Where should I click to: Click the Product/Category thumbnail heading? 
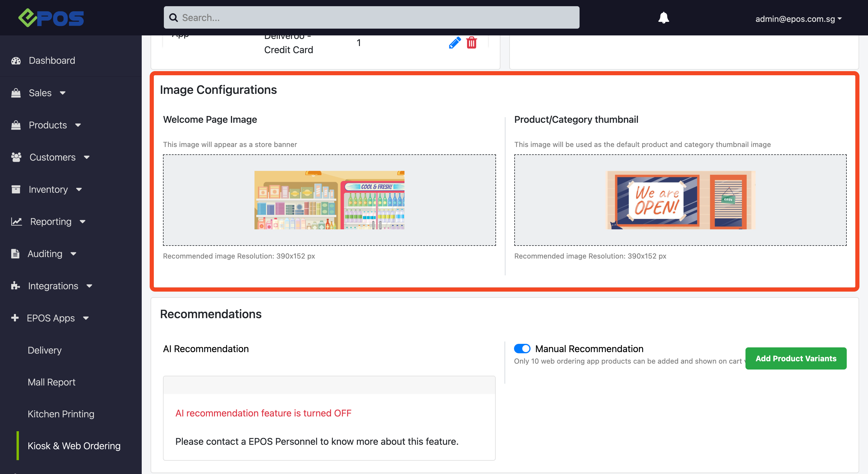576,120
